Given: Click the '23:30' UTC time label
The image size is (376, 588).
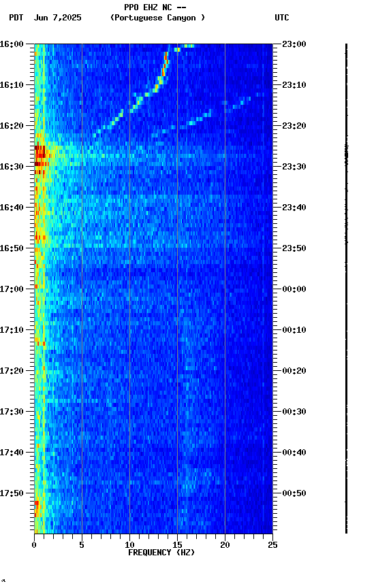Looking at the screenshot, I should coord(294,167).
